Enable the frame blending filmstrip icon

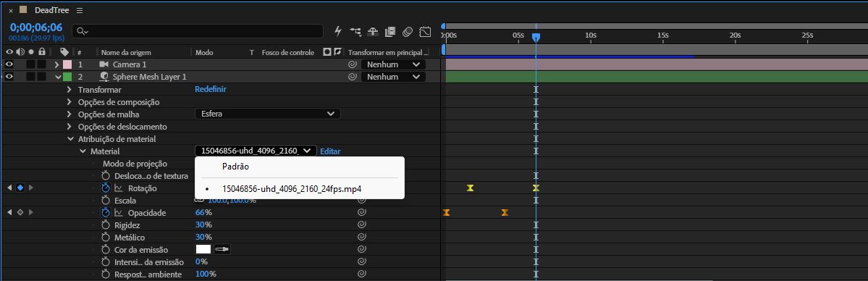390,32
